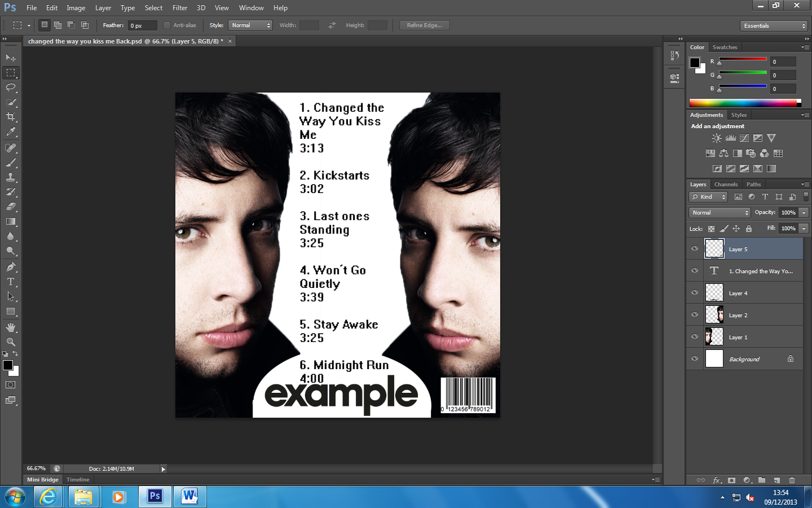Click the Refine Edge button
This screenshot has width=812, height=508.
coord(425,25)
